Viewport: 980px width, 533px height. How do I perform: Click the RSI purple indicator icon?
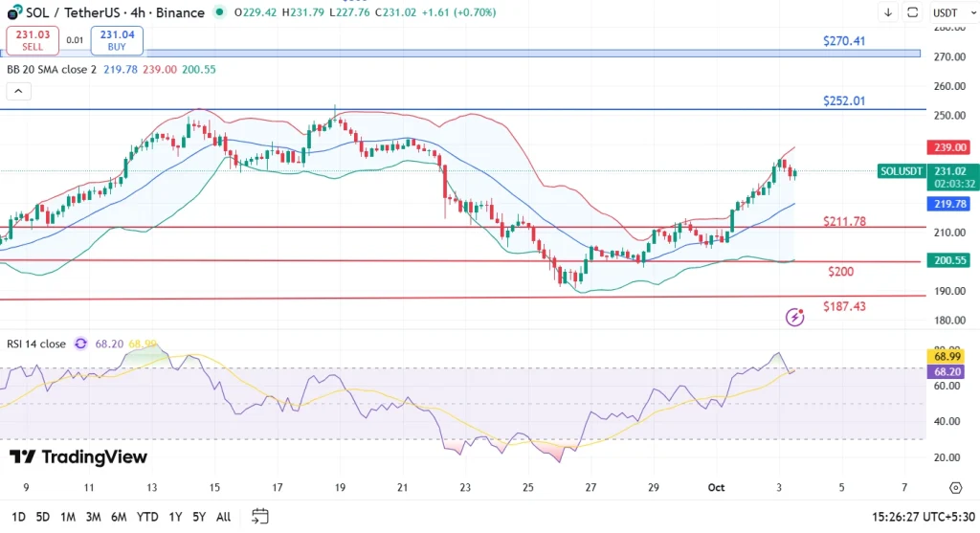point(80,344)
